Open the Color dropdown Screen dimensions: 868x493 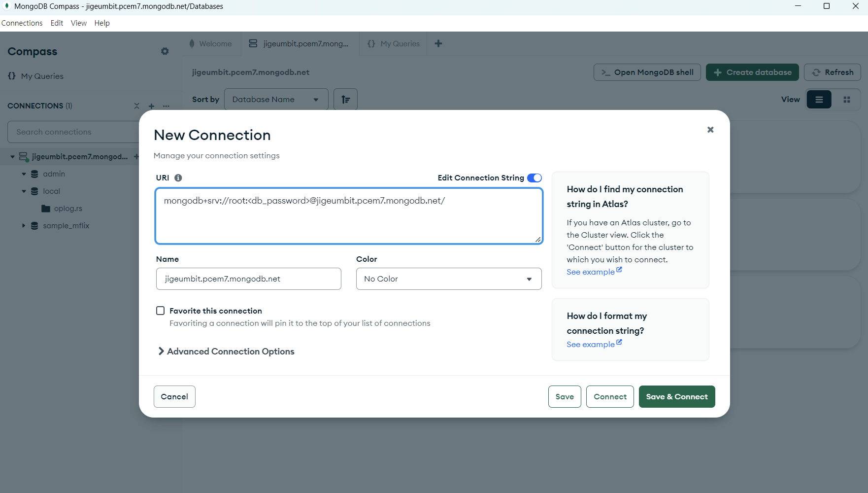[x=449, y=279]
